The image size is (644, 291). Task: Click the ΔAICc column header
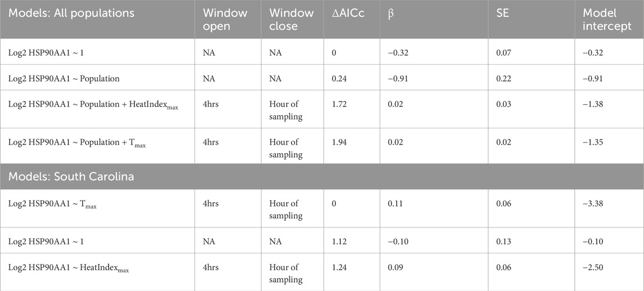pyautogui.click(x=352, y=19)
